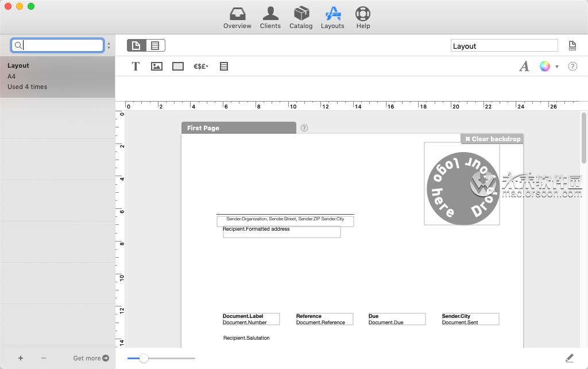Open the font style panel
Screen dimensions: 588x369
coord(524,67)
